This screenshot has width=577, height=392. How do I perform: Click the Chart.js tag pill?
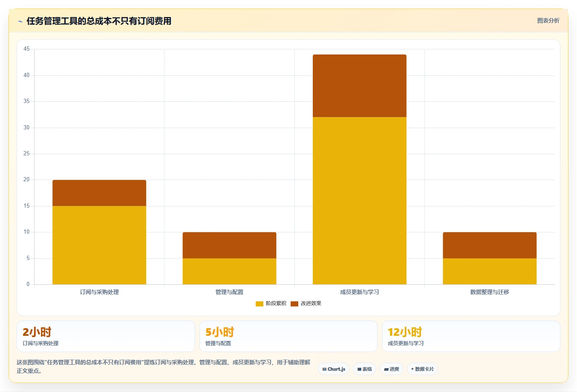tap(334, 369)
